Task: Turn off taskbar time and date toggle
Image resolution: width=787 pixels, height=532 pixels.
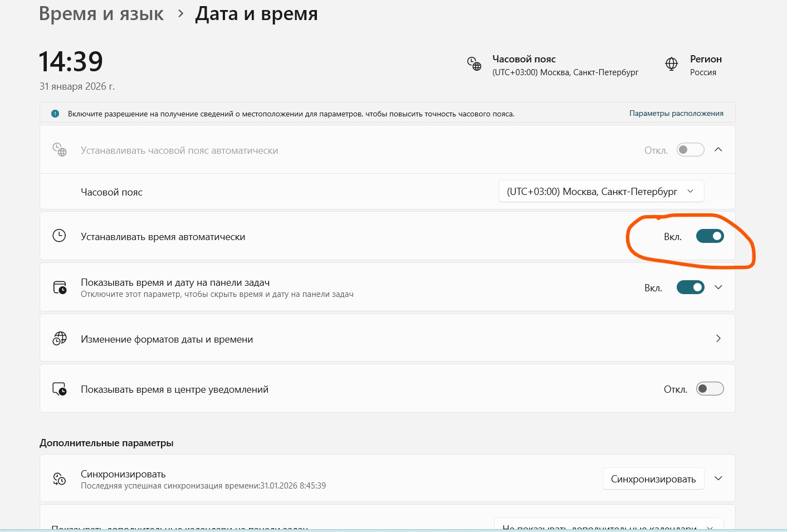Action: point(690,287)
